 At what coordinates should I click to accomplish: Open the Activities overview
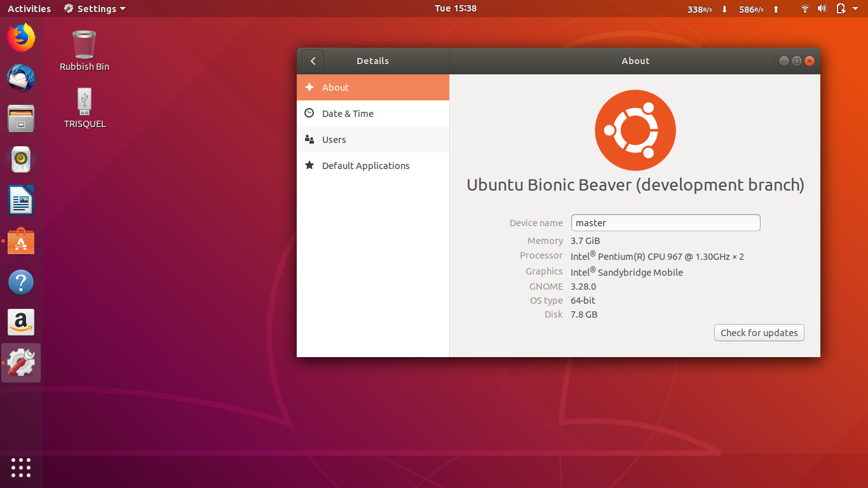(29, 8)
